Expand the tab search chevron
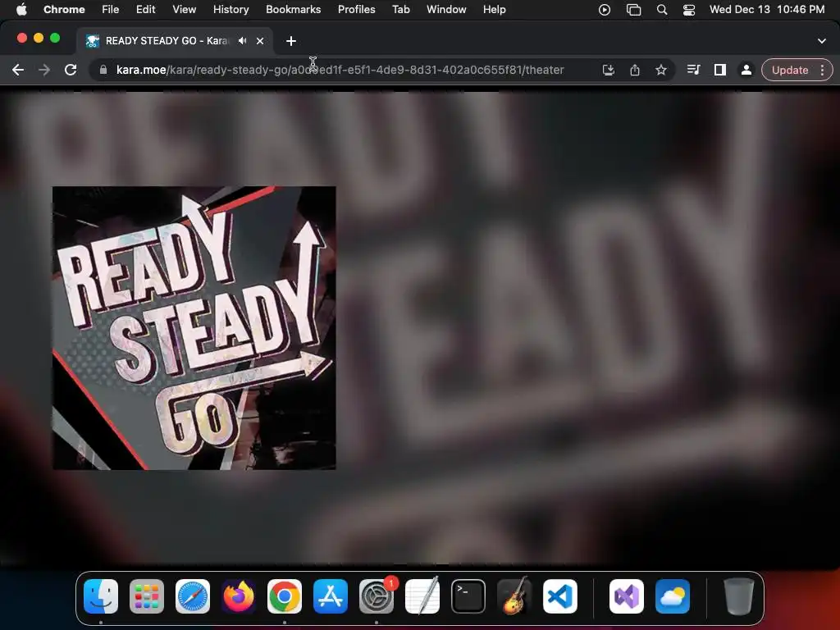 [x=822, y=41]
